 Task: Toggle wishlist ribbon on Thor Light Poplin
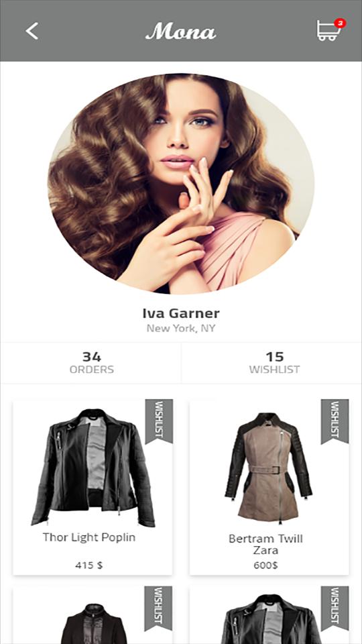click(159, 421)
